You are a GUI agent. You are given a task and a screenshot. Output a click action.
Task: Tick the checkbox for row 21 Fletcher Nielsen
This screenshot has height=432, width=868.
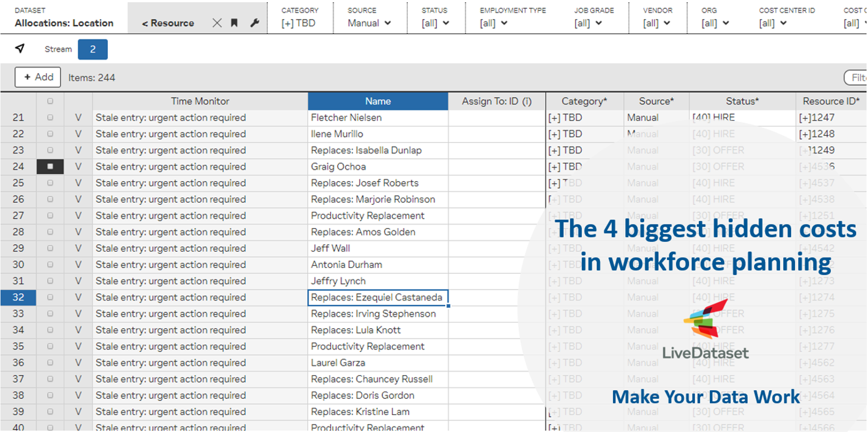(x=50, y=118)
